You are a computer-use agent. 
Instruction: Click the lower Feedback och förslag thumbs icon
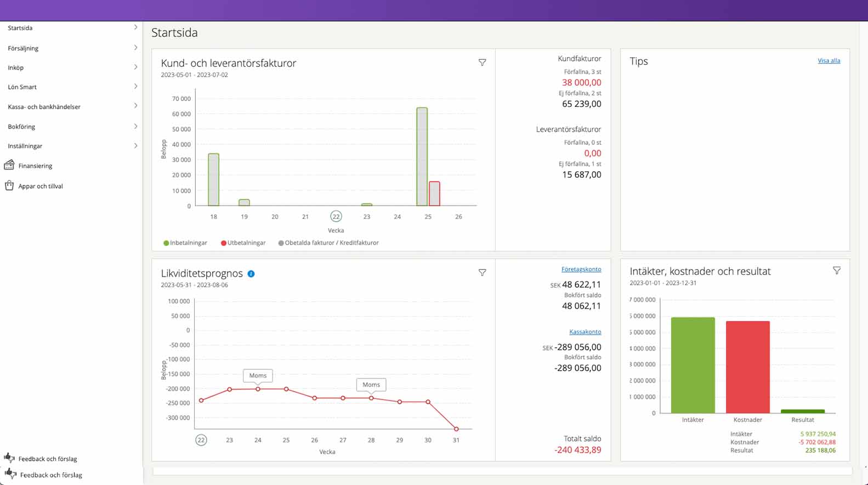pyautogui.click(x=10, y=473)
